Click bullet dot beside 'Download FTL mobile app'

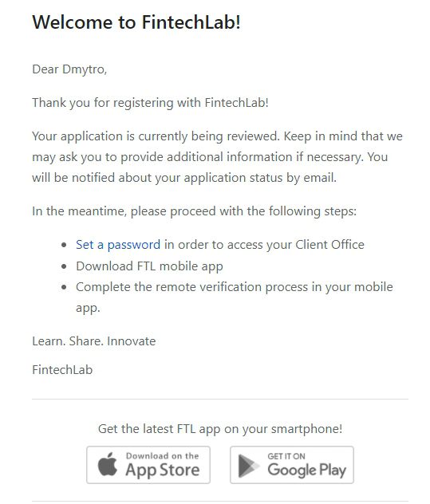(x=64, y=266)
